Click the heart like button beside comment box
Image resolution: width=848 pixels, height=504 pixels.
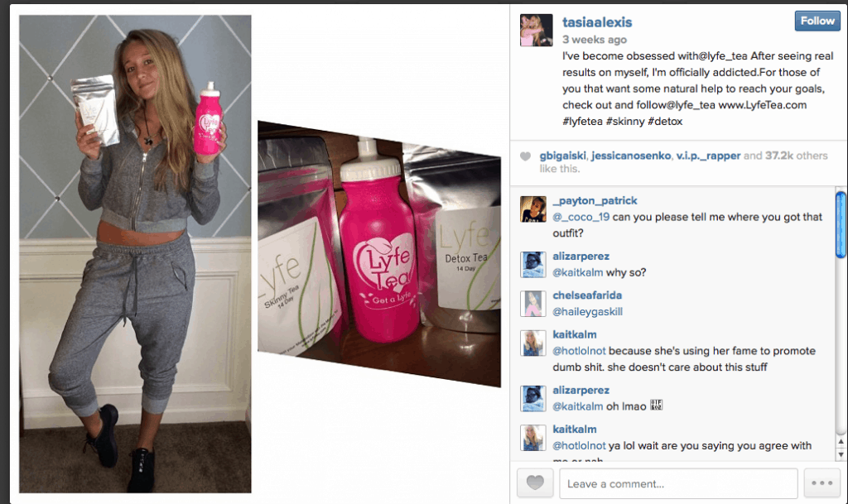click(x=535, y=482)
